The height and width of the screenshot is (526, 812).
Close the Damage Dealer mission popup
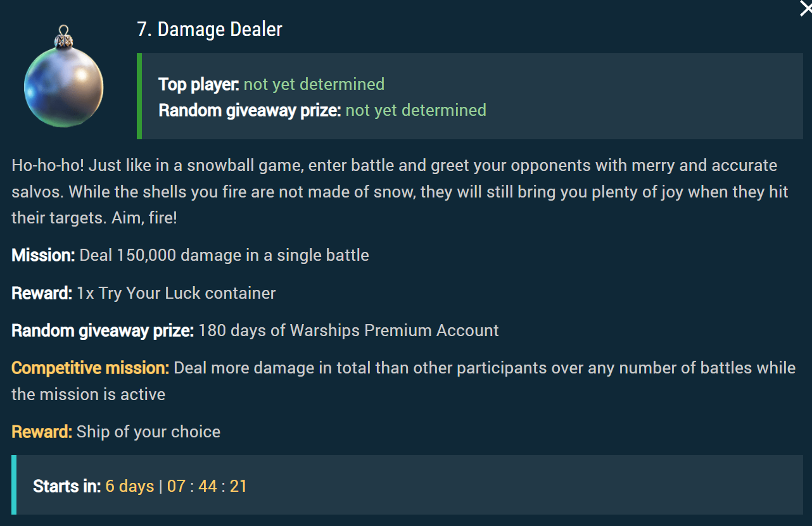(805, 9)
